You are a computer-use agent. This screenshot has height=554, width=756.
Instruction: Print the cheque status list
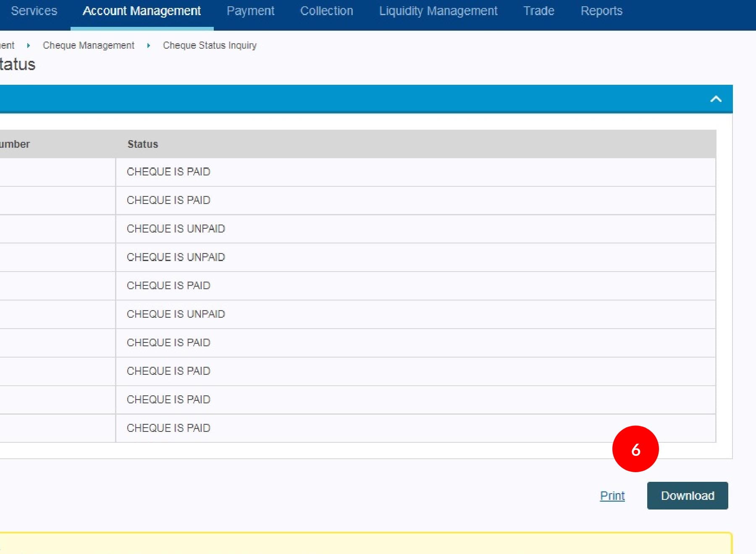[612, 496]
